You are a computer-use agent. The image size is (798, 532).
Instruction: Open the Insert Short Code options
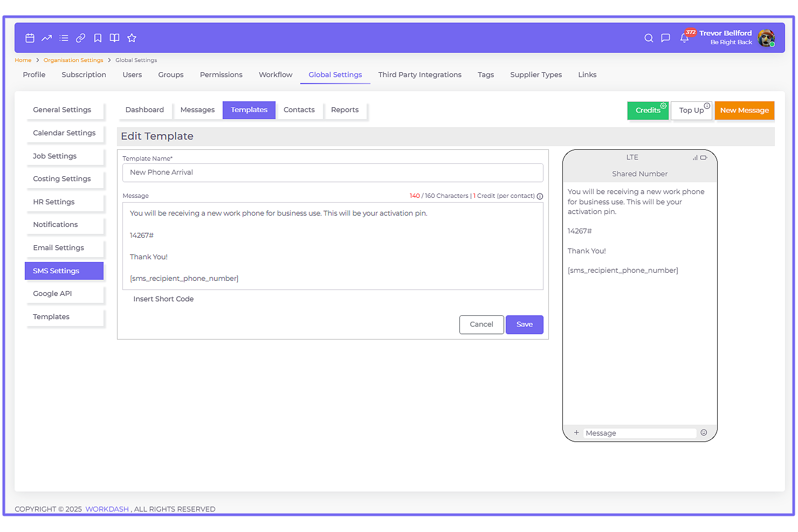163,299
